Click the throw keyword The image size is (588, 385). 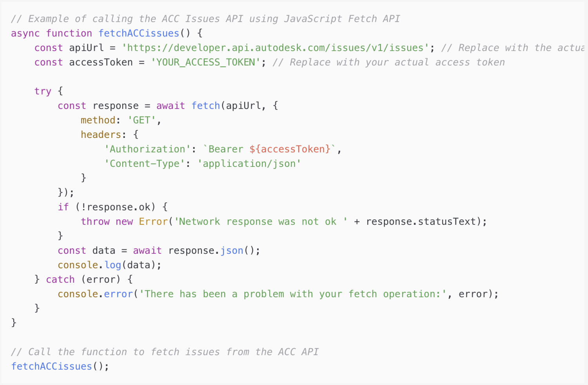(95, 222)
